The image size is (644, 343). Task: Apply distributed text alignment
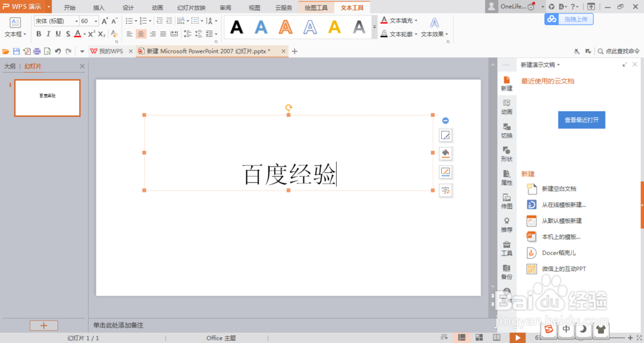174,34
